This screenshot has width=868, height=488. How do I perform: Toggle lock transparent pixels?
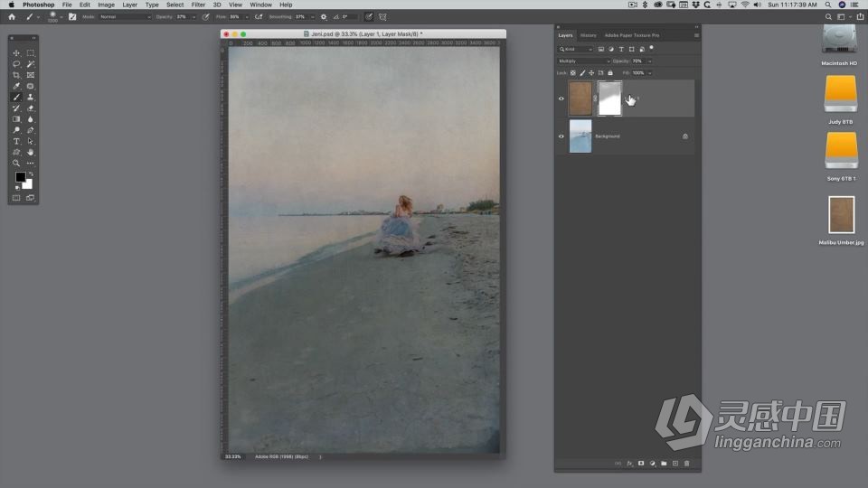tap(573, 73)
